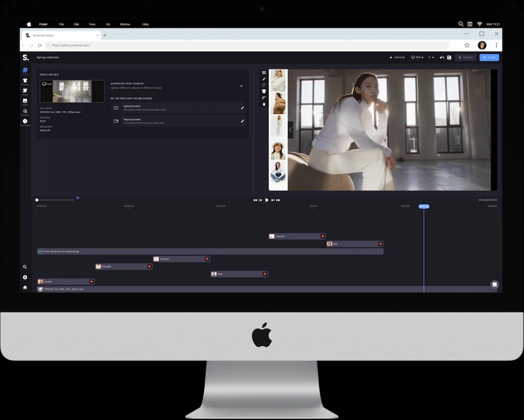This screenshot has height=420, width=524.
Task: Open the Window menu in menu bar
Action: pos(125,24)
